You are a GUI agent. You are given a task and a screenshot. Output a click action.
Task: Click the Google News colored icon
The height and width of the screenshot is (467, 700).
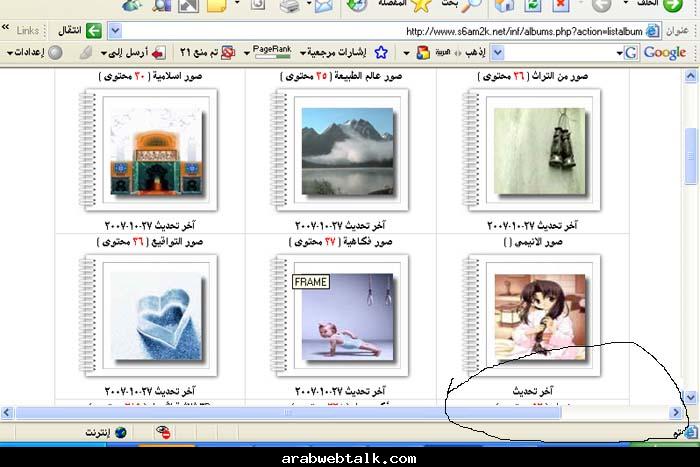pos(423,53)
